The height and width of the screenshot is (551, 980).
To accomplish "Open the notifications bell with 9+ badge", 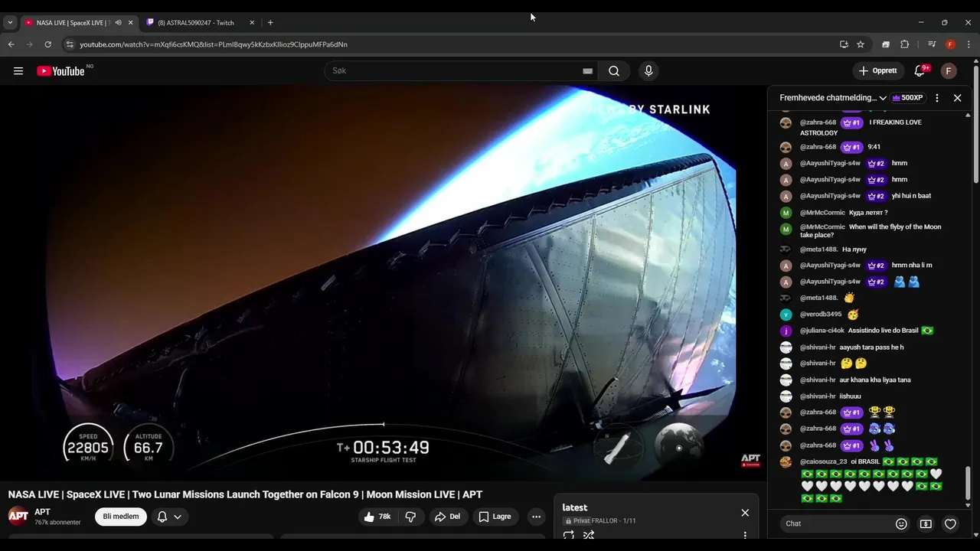I will click(920, 71).
